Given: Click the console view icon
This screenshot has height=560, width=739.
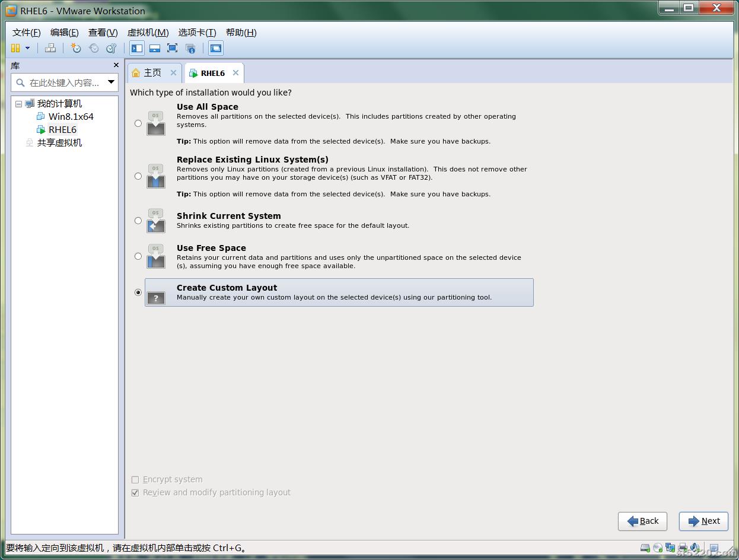Looking at the screenshot, I should click(216, 48).
